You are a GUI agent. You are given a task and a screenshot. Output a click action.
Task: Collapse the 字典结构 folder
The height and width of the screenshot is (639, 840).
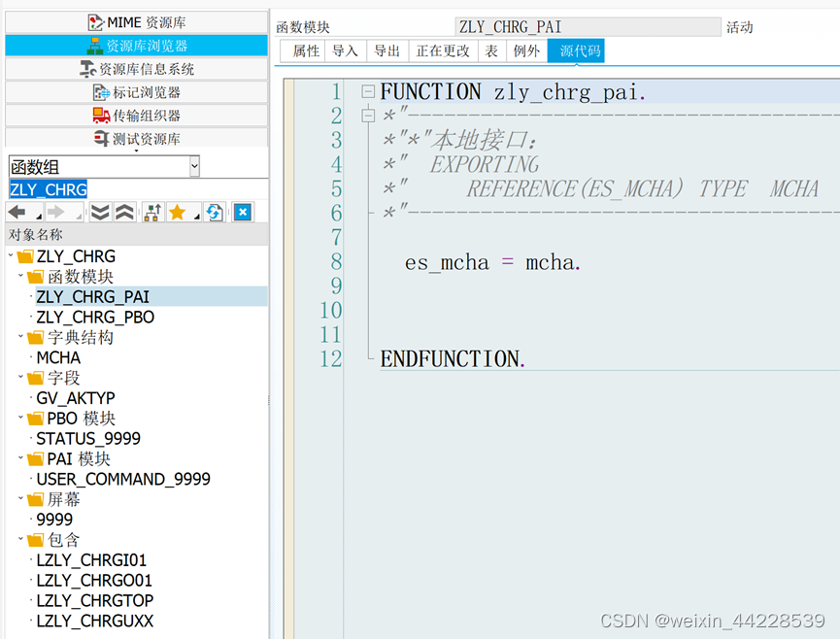click(21, 336)
